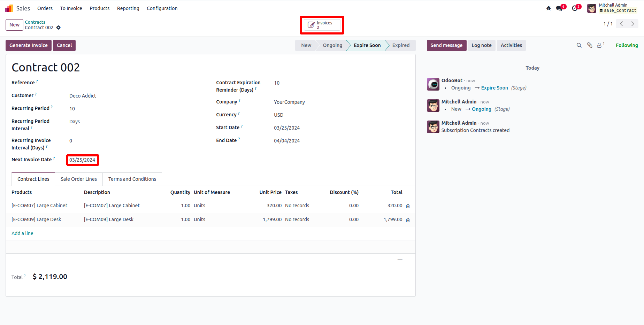Open the Reporting menu

click(128, 8)
